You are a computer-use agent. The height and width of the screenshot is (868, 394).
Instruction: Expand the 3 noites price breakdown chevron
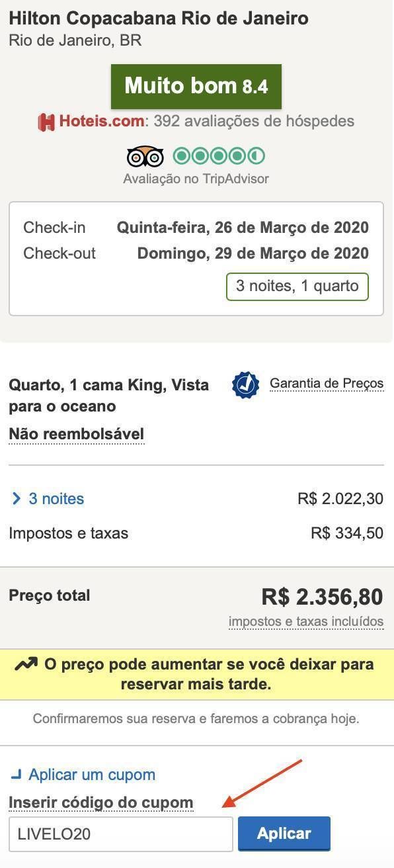pyautogui.click(x=17, y=499)
